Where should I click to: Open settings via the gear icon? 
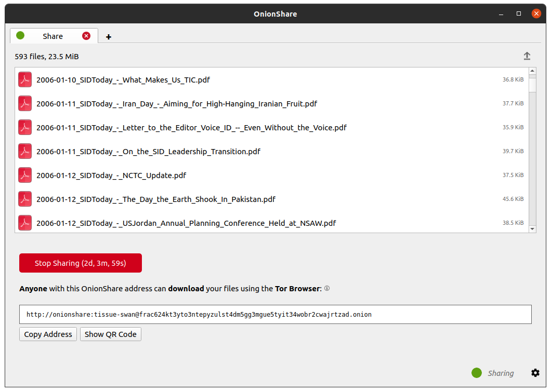(535, 373)
